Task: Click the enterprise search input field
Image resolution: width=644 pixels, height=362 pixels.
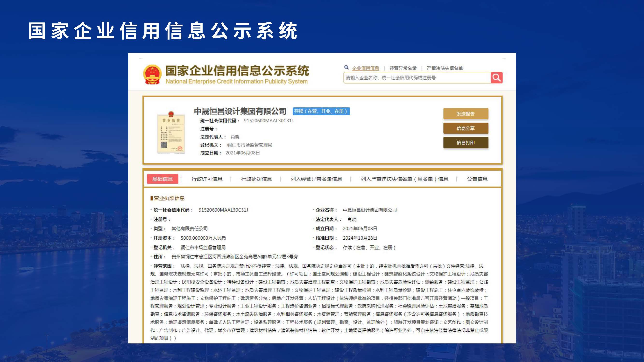Action: [412, 78]
